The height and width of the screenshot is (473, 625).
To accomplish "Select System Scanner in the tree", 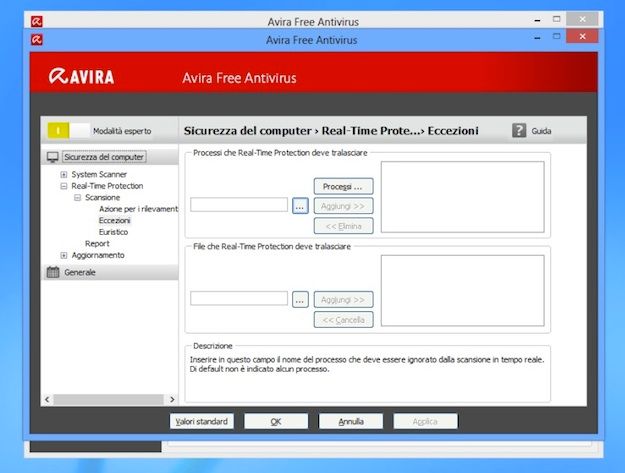I will pos(99,174).
